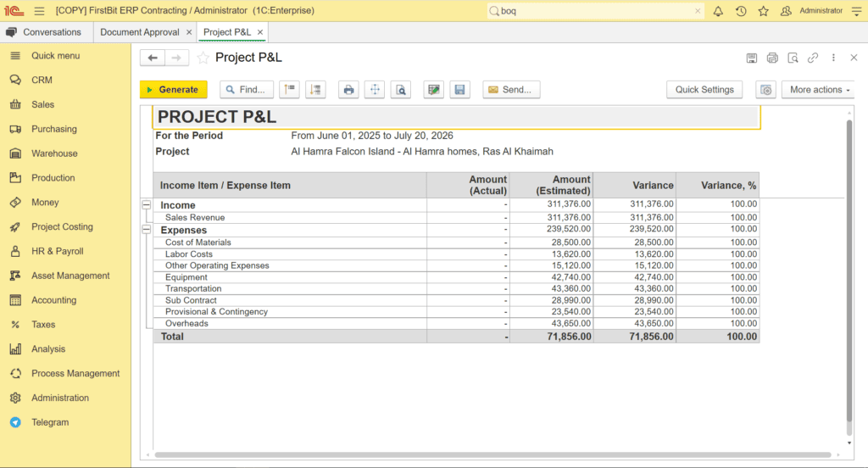Viewport: 868px width, 468px height.
Task: Click the Variance, % column header
Action: point(717,185)
